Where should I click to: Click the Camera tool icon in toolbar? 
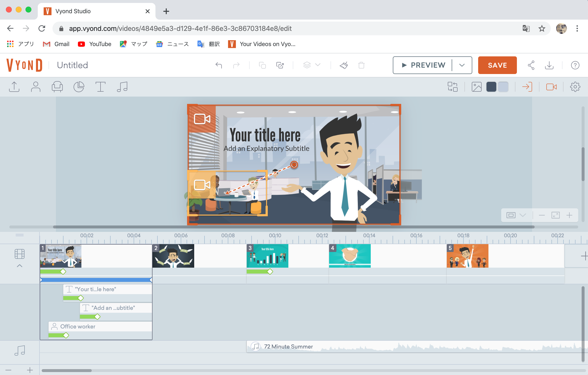tap(551, 87)
